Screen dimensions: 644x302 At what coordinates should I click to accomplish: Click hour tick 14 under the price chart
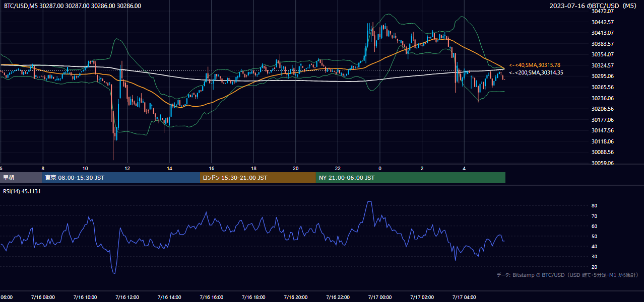(x=169, y=169)
